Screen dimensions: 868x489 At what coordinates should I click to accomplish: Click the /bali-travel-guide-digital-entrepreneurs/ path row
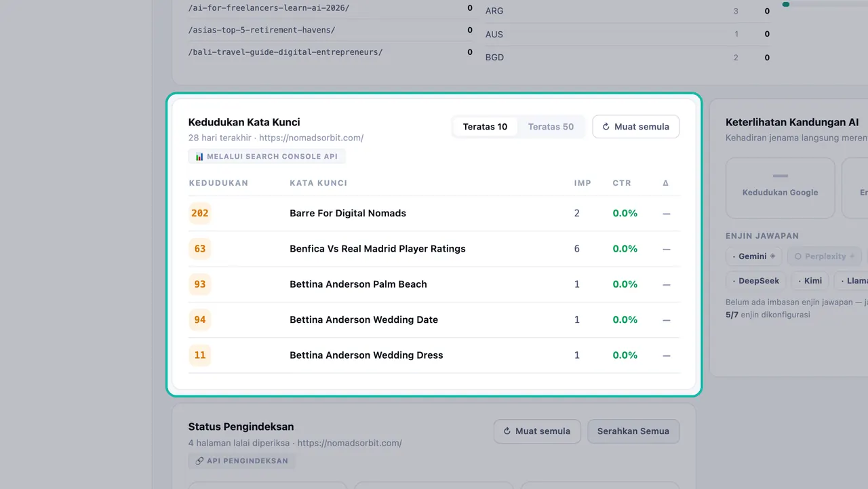click(330, 52)
